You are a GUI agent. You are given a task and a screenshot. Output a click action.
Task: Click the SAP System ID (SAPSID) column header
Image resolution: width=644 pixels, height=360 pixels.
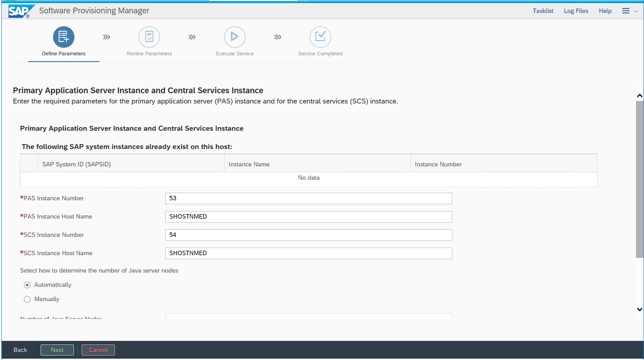point(131,164)
